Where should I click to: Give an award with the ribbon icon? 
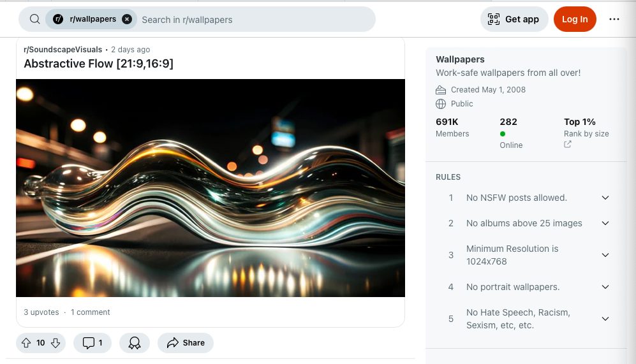click(135, 343)
